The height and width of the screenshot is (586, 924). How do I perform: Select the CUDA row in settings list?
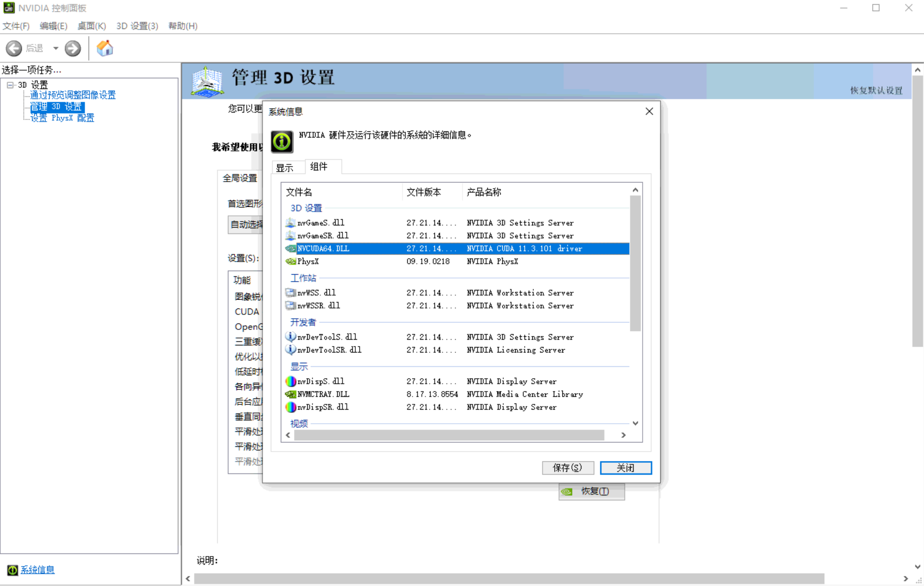(247, 312)
